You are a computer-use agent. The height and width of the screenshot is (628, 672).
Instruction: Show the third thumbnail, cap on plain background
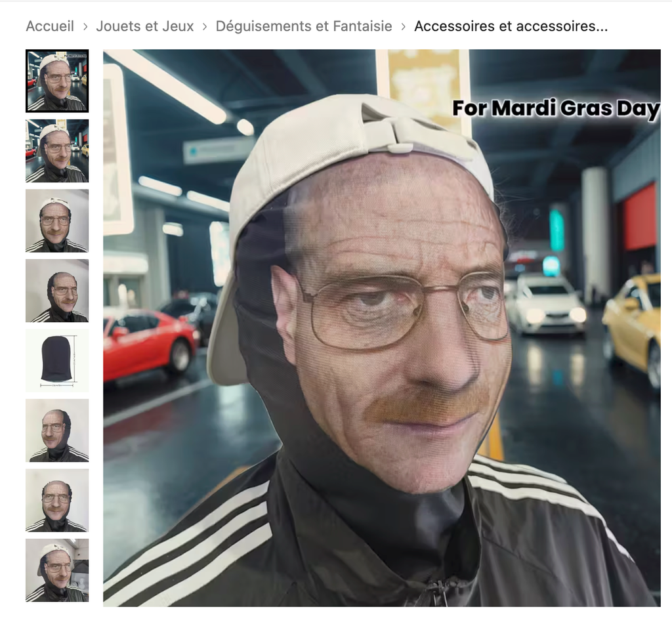[57, 220]
